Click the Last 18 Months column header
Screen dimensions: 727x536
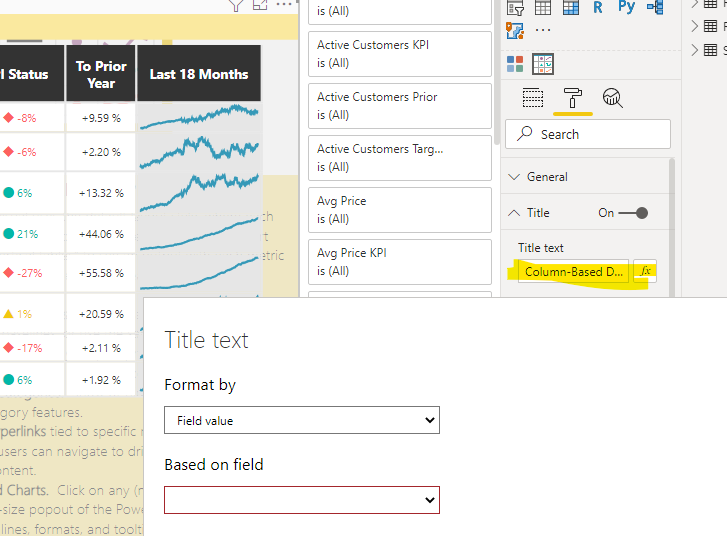tap(199, 73)
